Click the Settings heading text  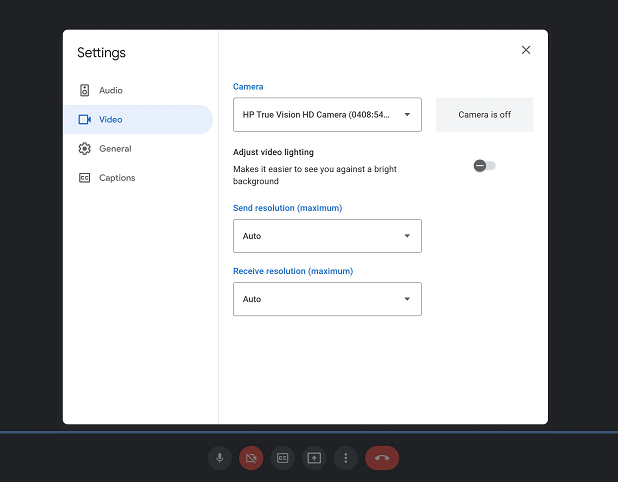(x=101, y=52)
